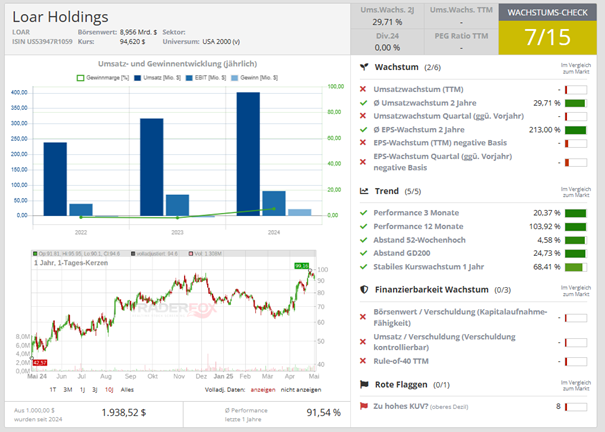Click red X beside EPS-Wachstum (TTM) negative Basis
Viewport: 605px width, 432px height.
pos(363,143)
